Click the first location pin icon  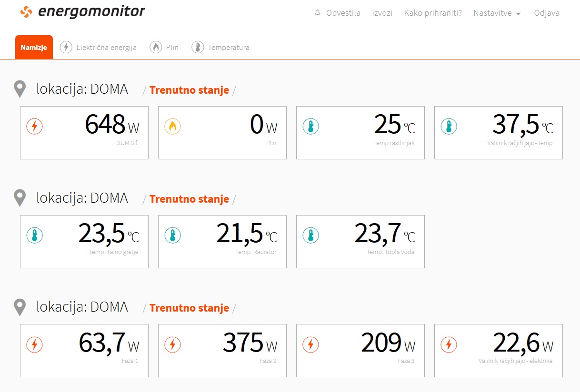[x=20, y=89]
